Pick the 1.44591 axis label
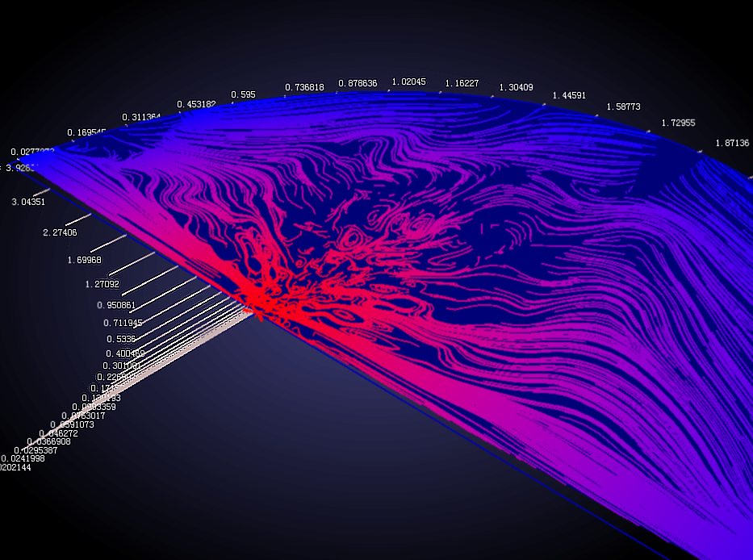Viewport: 753px width, 560px height. (x=569, y=95)
